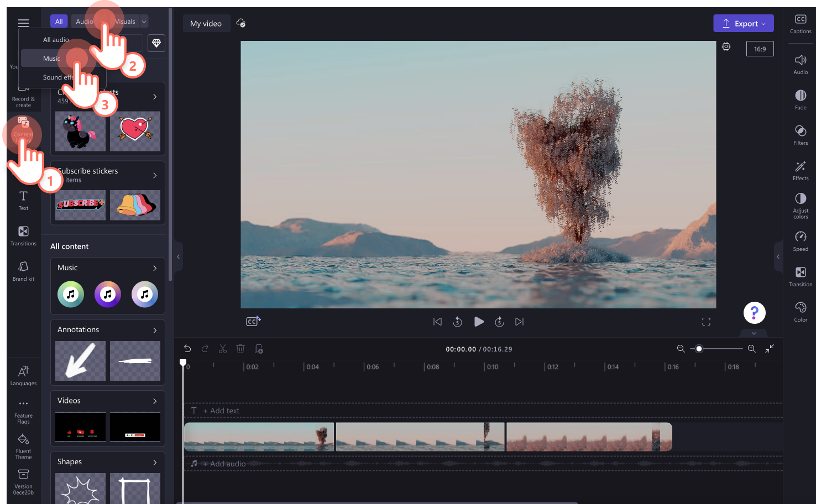The image size is (816, 504).
Task: Open Export dropdown
Action: (744, 23)
